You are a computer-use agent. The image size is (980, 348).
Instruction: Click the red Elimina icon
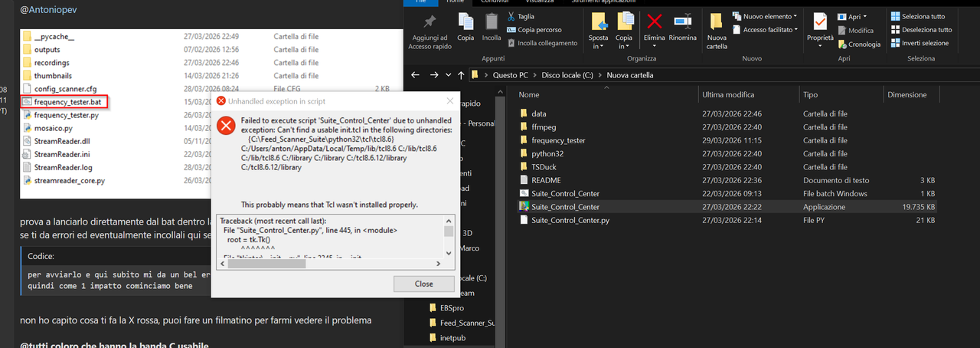(x=654, y=21)
